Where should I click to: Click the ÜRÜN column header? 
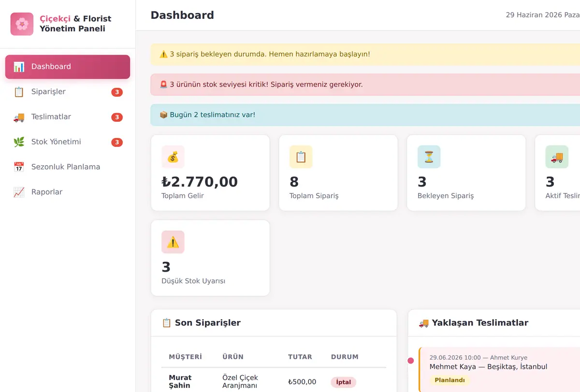pyautogui.click(x=233, y=357)
